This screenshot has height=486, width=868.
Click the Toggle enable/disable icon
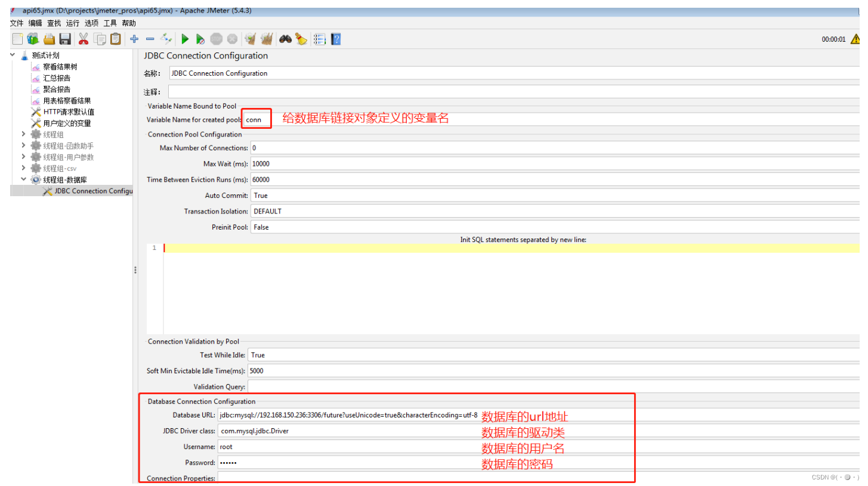[166, 39]
